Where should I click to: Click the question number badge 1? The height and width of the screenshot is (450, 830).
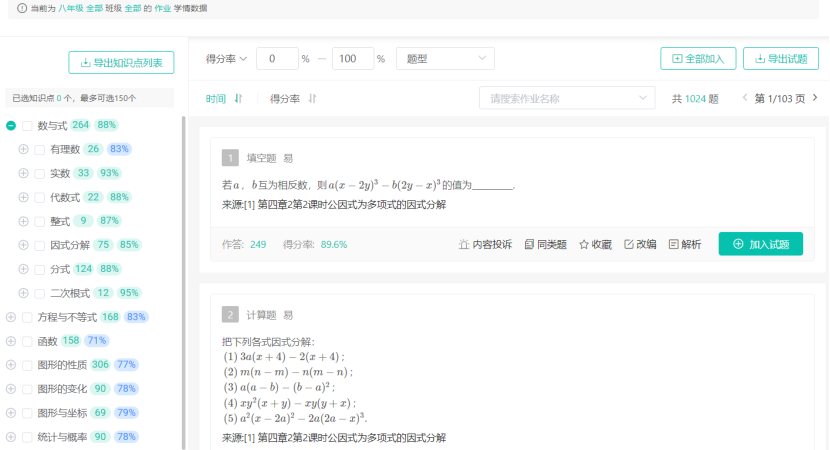(x=230, y=158)
